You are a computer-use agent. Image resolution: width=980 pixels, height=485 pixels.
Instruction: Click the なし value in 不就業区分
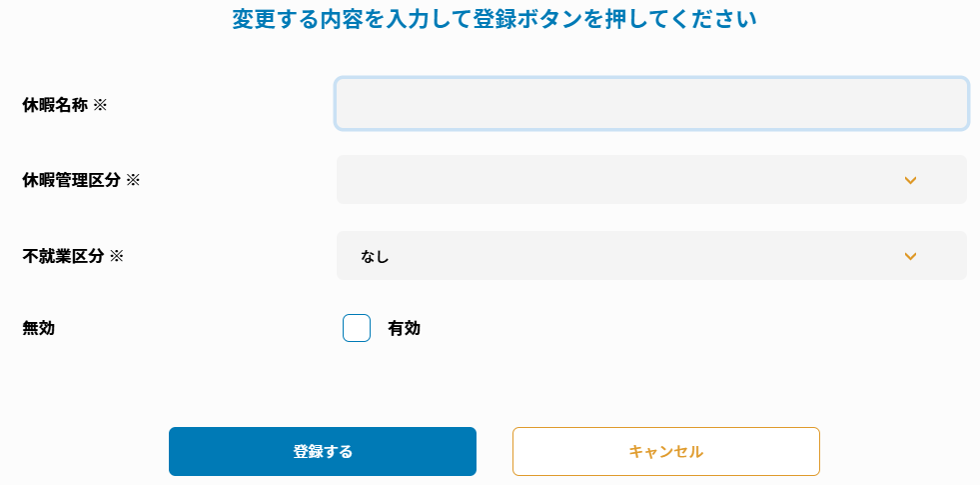pyautogui.click(x=375, y=257)
